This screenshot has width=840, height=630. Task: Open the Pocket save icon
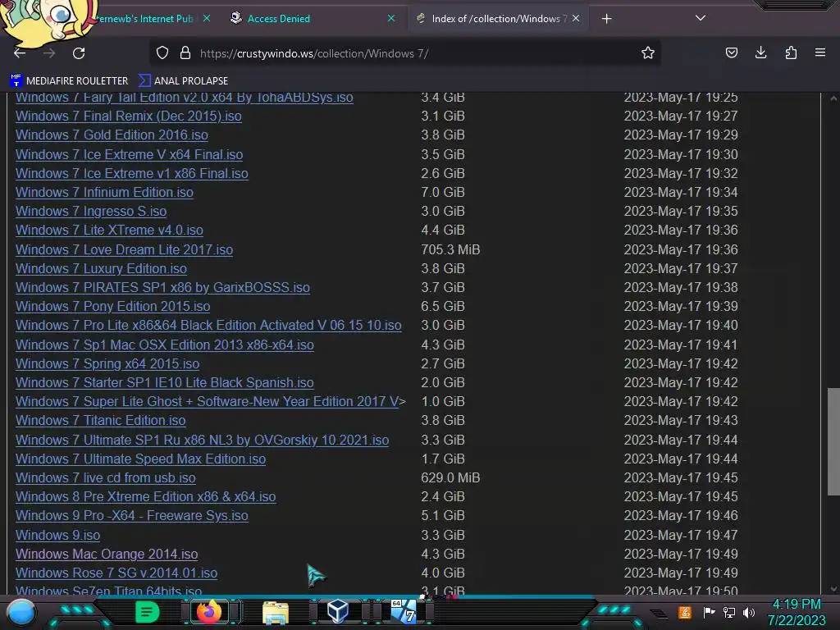pos(731,53)
